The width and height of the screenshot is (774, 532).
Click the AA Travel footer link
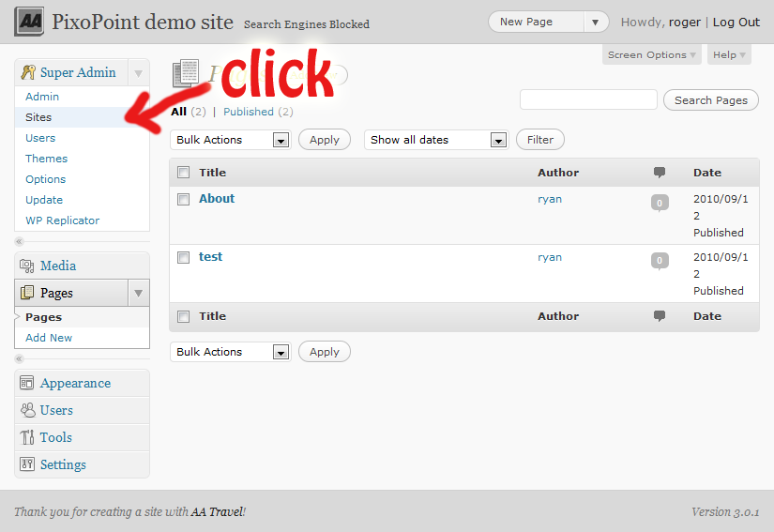point(218,511)
